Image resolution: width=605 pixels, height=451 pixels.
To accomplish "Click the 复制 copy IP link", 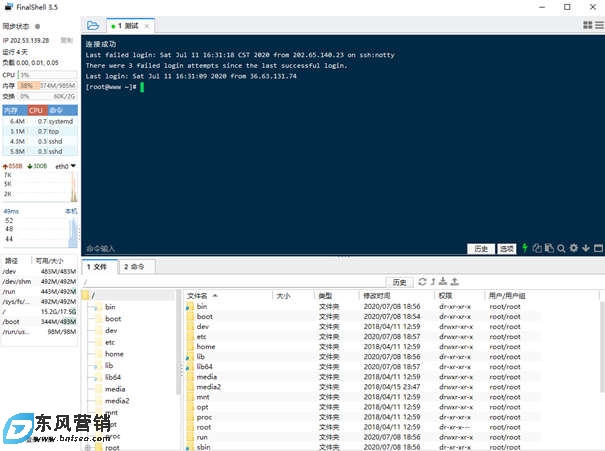I will coord(66,41).
